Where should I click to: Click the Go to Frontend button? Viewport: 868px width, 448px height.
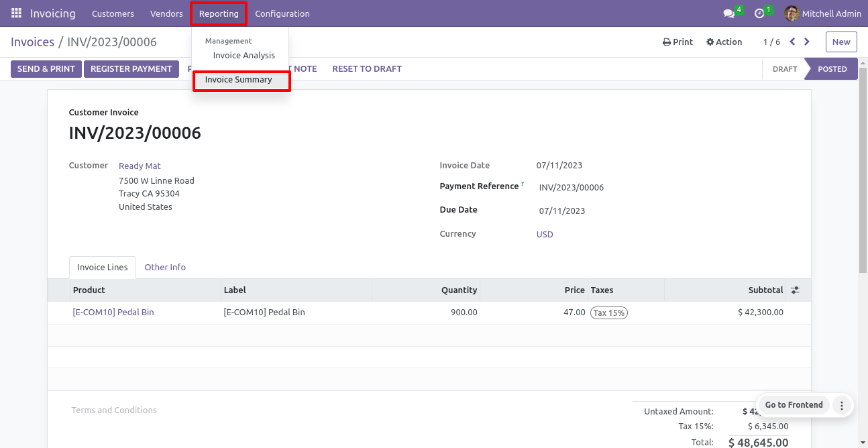pyautogui.click(x=794, y=405)
